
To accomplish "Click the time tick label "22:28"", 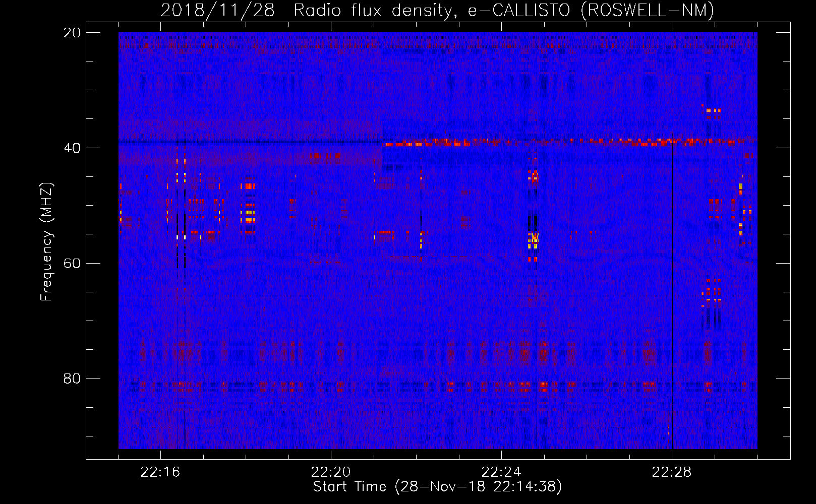I will pyautogui.click(x=672, y=472).
